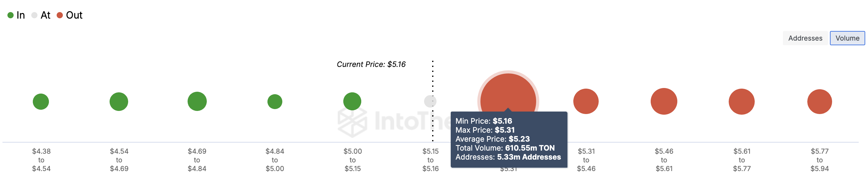Select the red bubble for $5.77 to $5.94
The image size is (868, 185).
point(819,102)
